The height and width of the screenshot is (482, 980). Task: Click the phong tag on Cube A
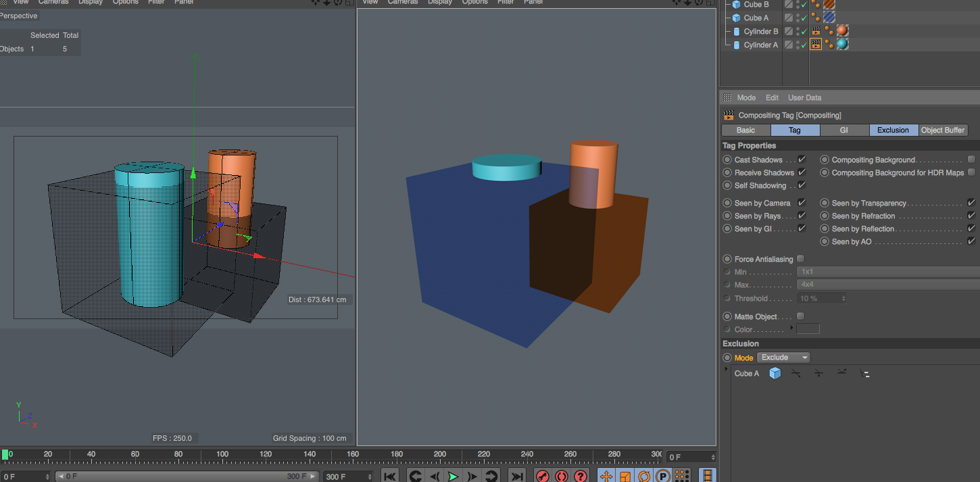click(816, 18)
